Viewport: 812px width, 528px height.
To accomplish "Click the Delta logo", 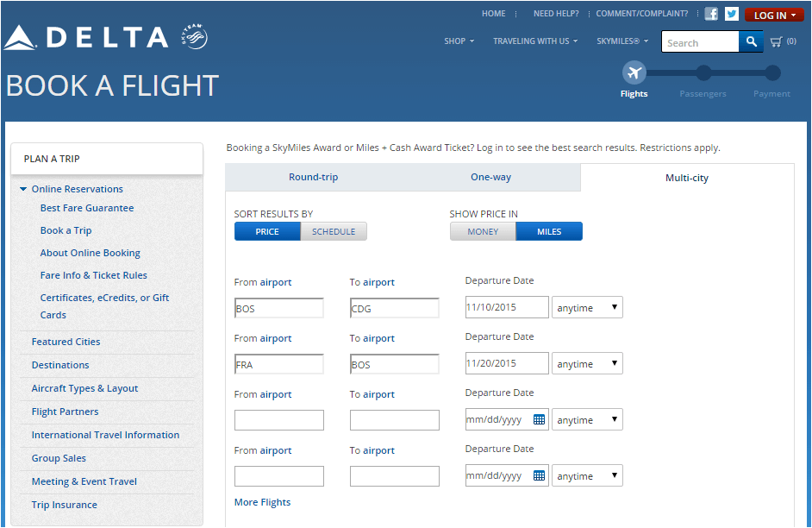I will [86, 37].
